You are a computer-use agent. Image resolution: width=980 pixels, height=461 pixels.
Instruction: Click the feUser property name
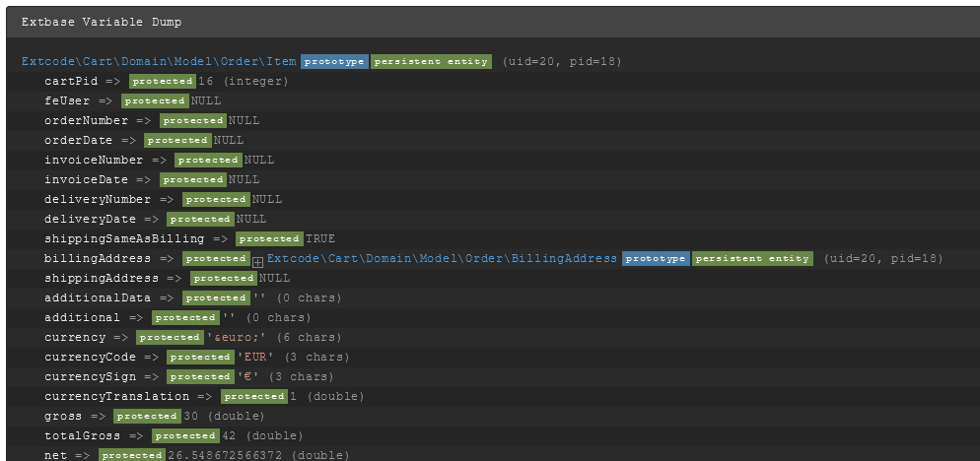[67, 100]
